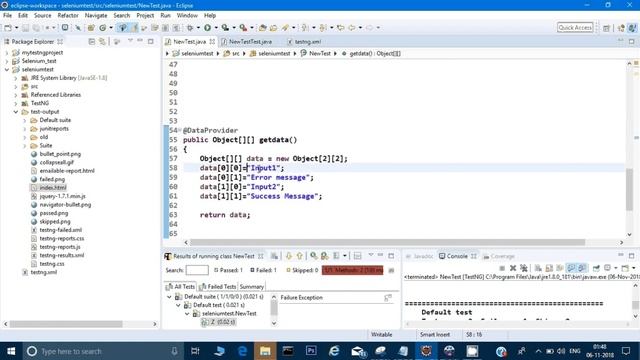Screen dimensions: 640x360
Task: Open the Navigate menu
Action: coord(96,16)
